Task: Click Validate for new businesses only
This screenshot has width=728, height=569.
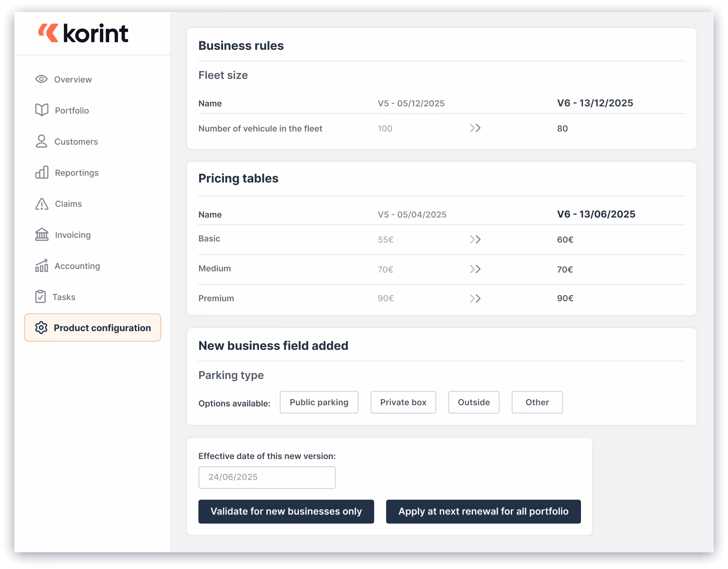Action: 286,511
